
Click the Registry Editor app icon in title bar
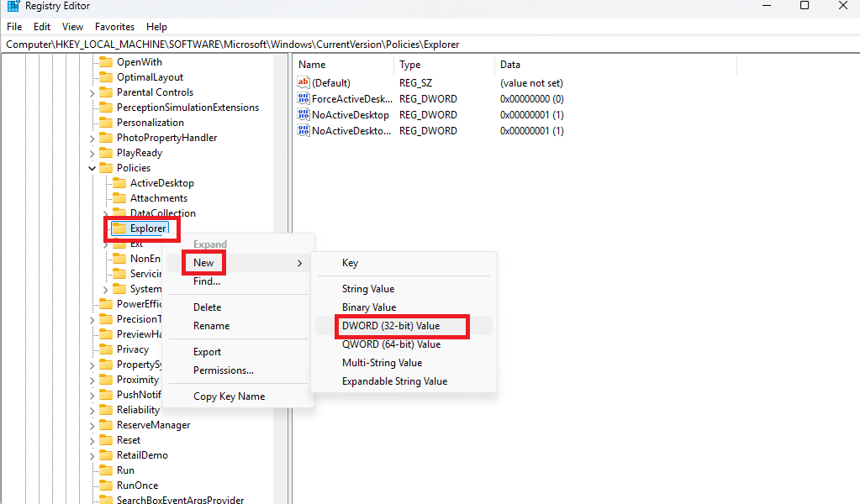pos(13,6)
